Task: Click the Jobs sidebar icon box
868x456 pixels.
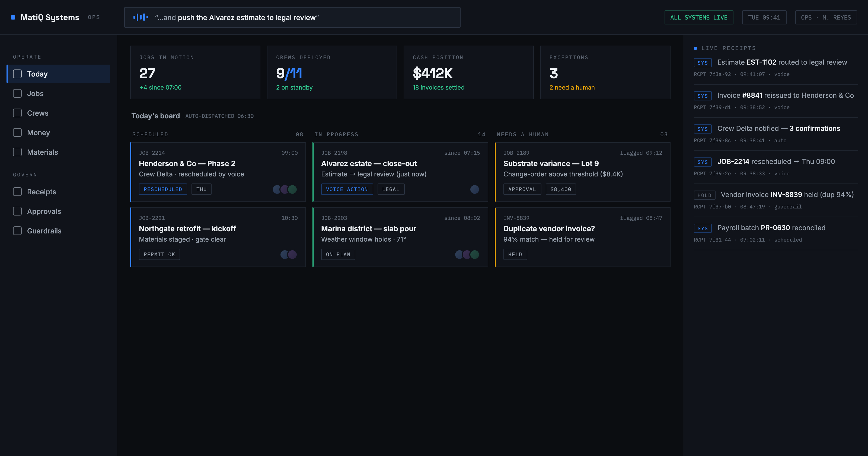Action: coord(17,93)
